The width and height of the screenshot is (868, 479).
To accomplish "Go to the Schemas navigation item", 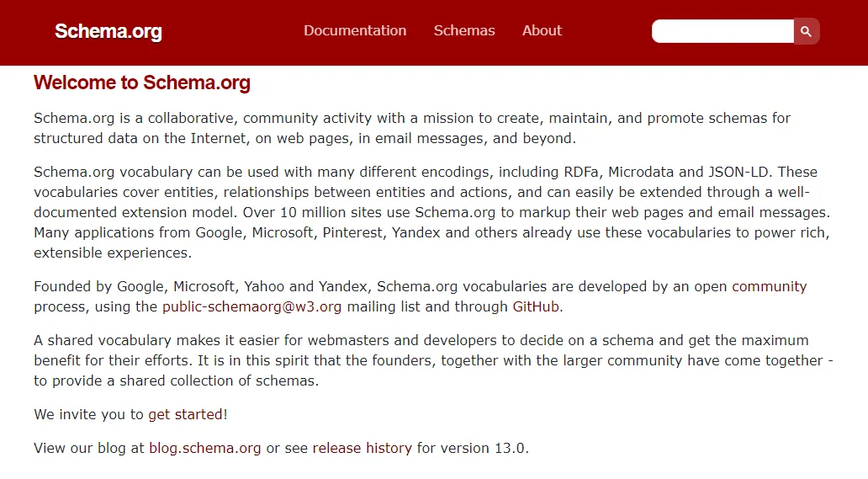I will (x=464, y=30).
